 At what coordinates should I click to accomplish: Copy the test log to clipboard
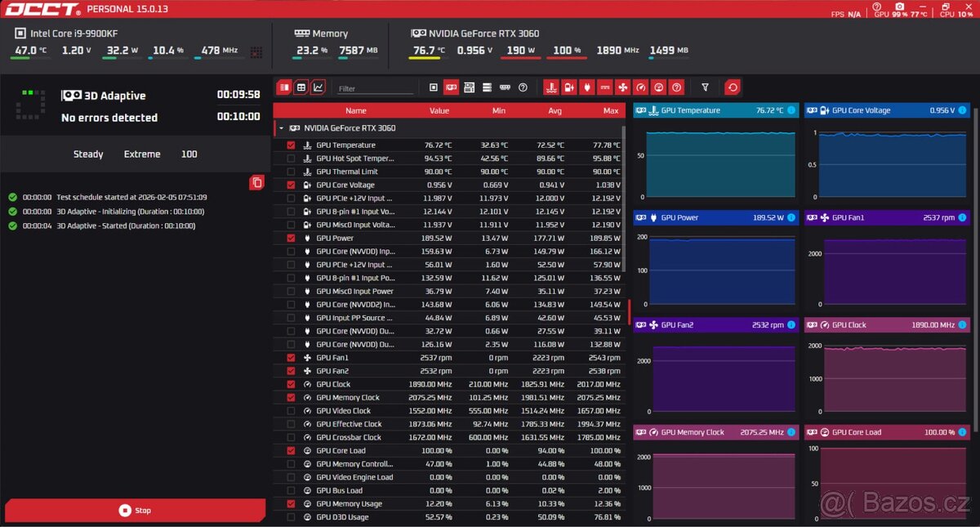click(256, 182)
